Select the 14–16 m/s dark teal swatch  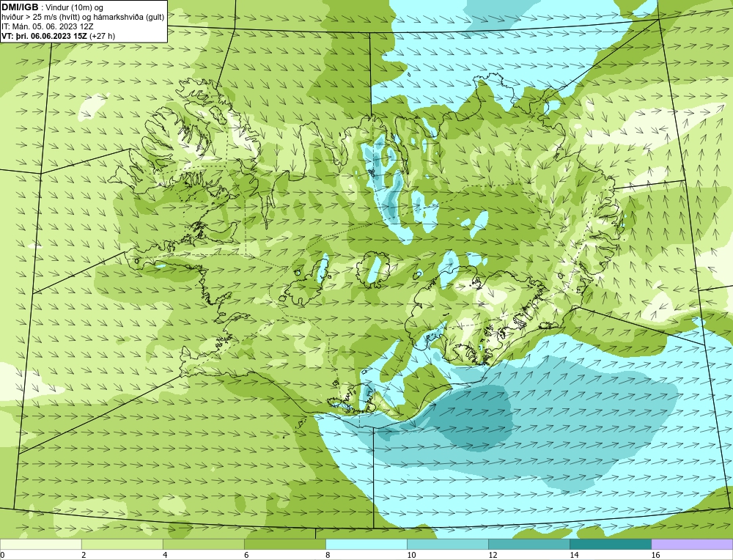(x=610, y=544)
